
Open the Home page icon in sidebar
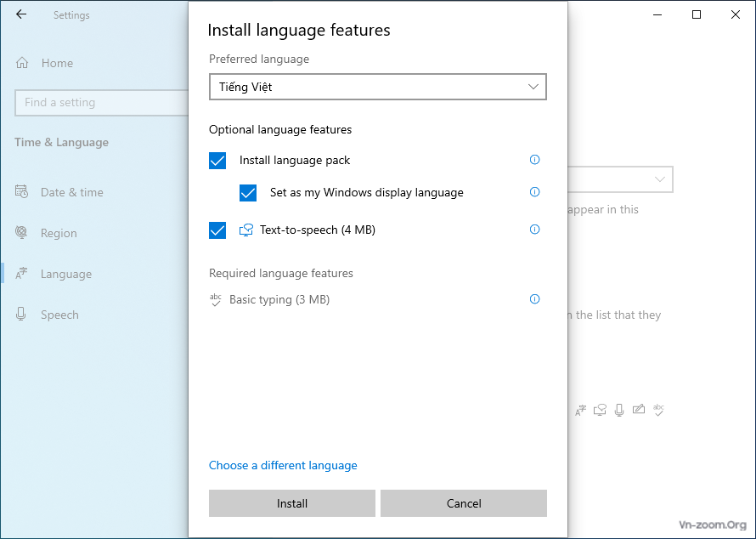click(x=22, y=63)
